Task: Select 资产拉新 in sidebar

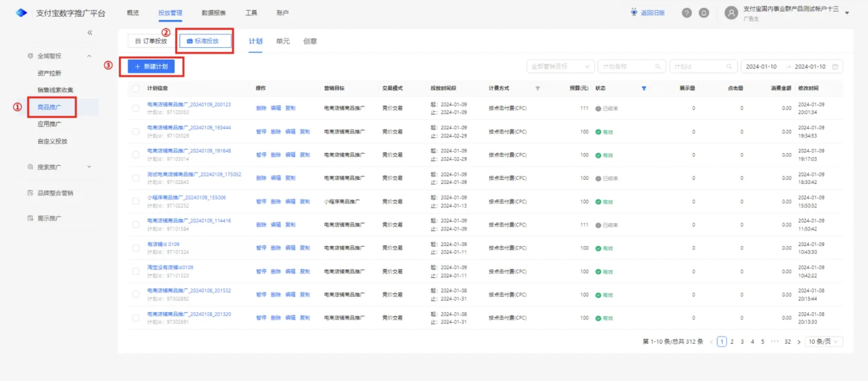Action: 49,73
